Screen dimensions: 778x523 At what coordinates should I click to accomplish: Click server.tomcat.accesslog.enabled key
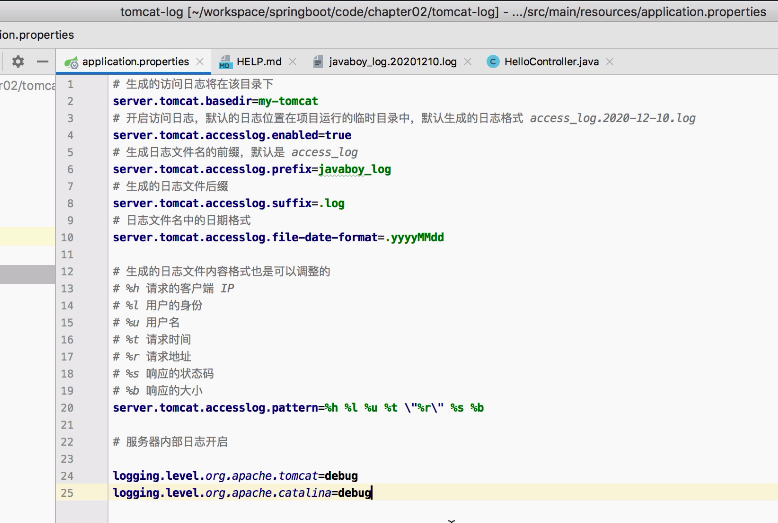tap(215, 135)
